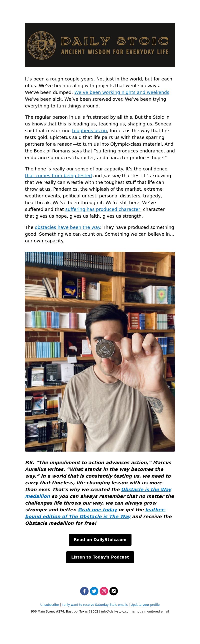200x644 pixels.
Task: Click the Unsubscribe link
Action: (x=49, y=605)
